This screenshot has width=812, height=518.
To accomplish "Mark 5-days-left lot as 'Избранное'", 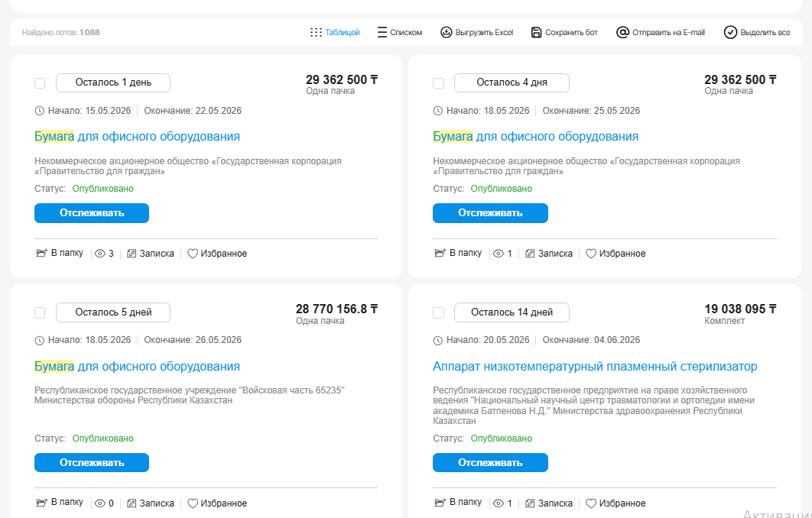I will pos(217,503).
